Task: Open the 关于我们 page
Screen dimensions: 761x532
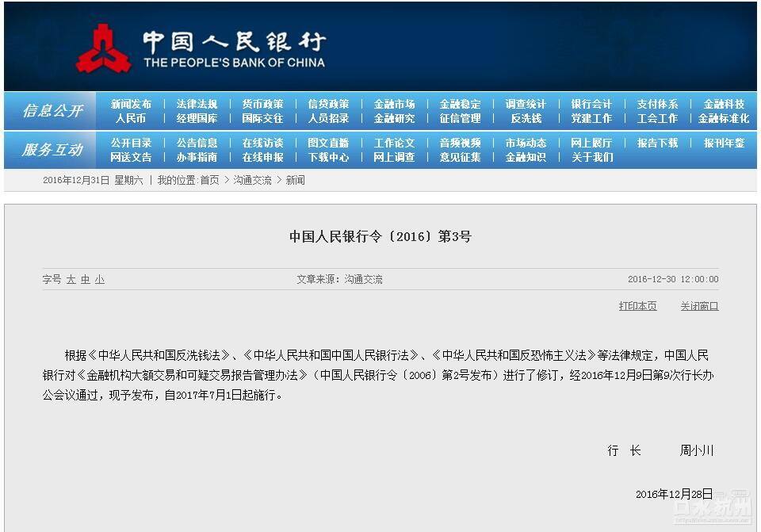Action: click(x=593, y=157)
